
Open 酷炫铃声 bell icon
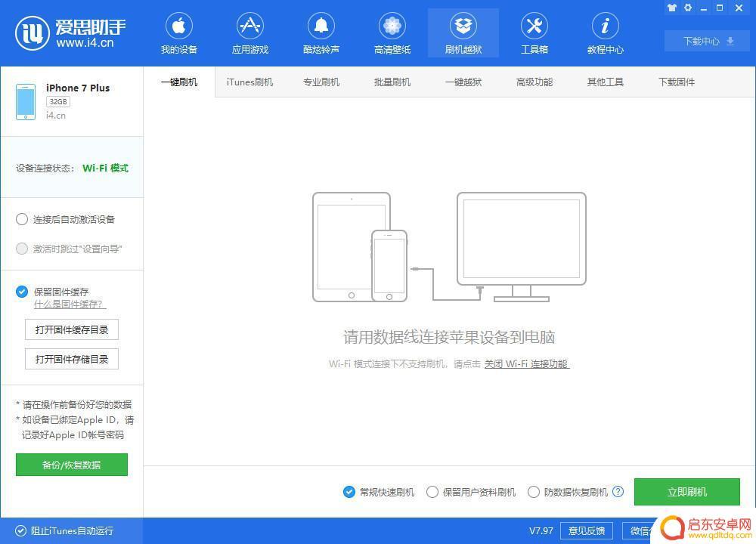(x=321, y=26)
